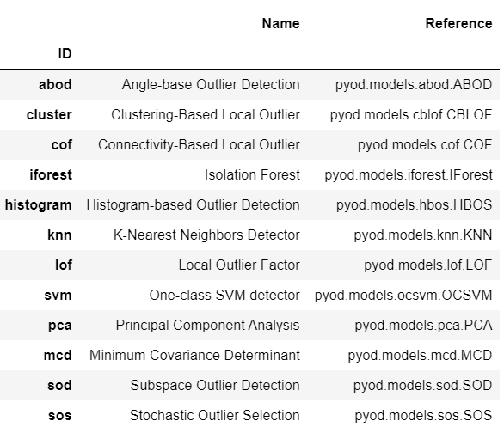The width and height of the screenshot is (504, 433).
Task: Click Isolation Forest name cell
Action: point(252,175)
